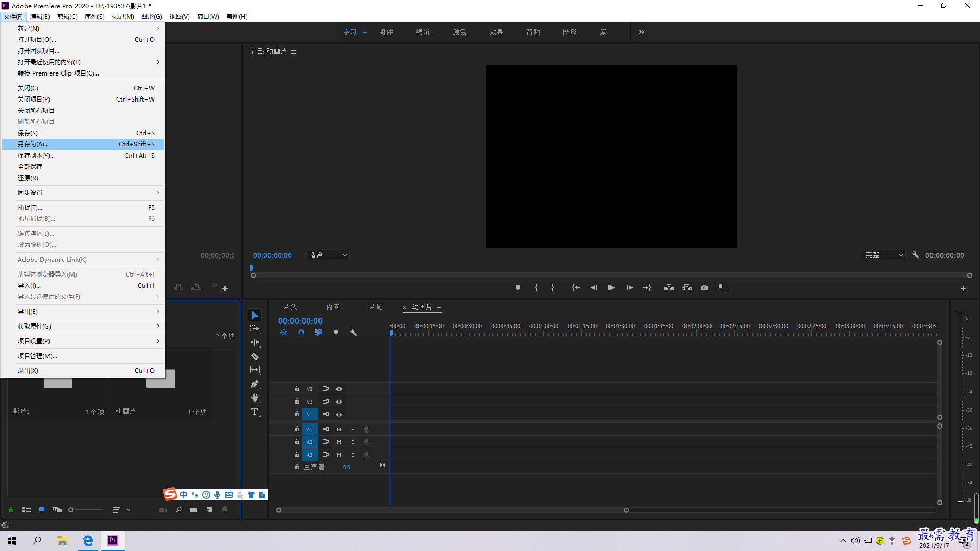Choose 导入(I)... from File menu
Screen dimensions: 980x551
[83, 285]
